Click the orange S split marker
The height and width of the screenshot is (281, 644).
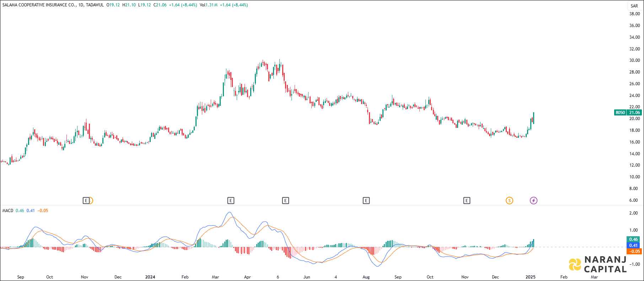[x=509, y=201]
